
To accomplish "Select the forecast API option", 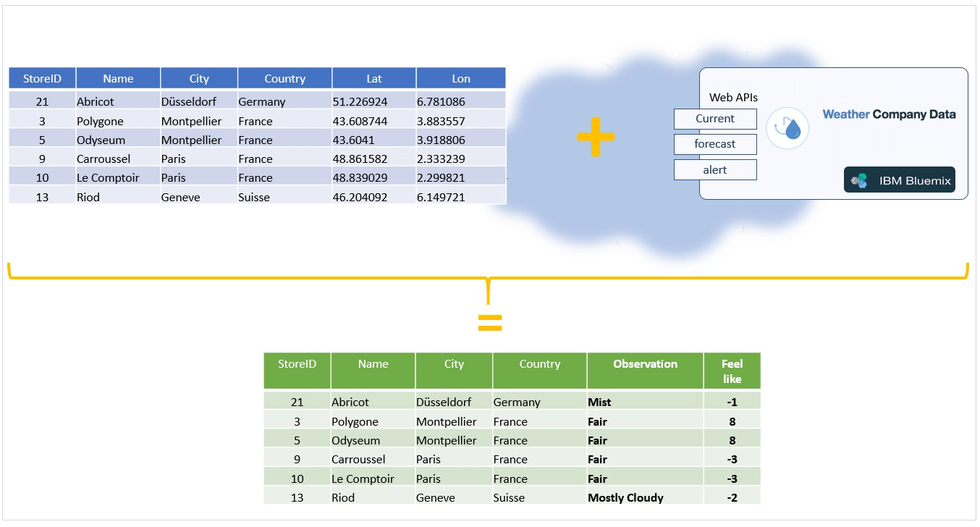I will tap(715, 144).
